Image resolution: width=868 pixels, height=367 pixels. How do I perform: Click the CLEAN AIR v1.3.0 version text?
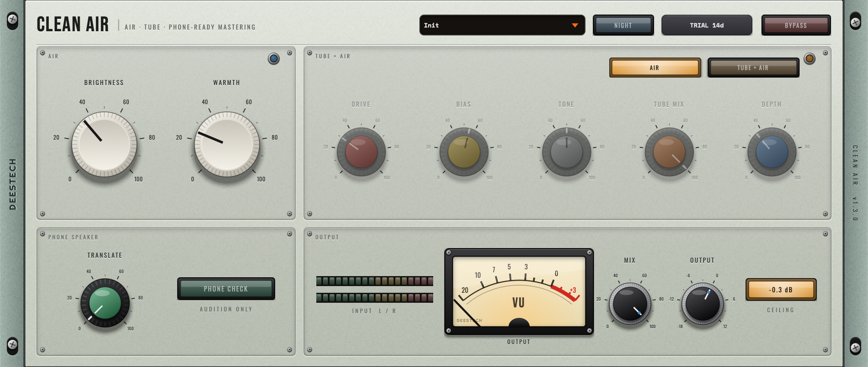tap(855, 183)
